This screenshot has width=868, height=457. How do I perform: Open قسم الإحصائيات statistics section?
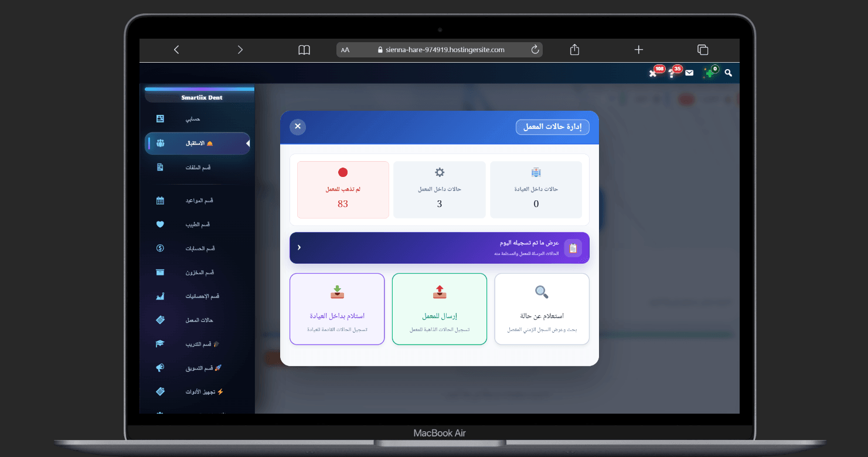pyautogui.click(x=198, y=296)
